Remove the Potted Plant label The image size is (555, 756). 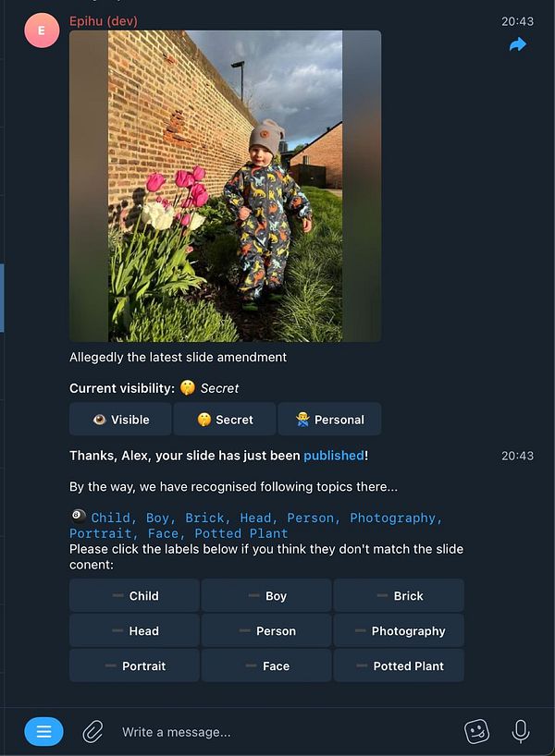coord(399,665)
